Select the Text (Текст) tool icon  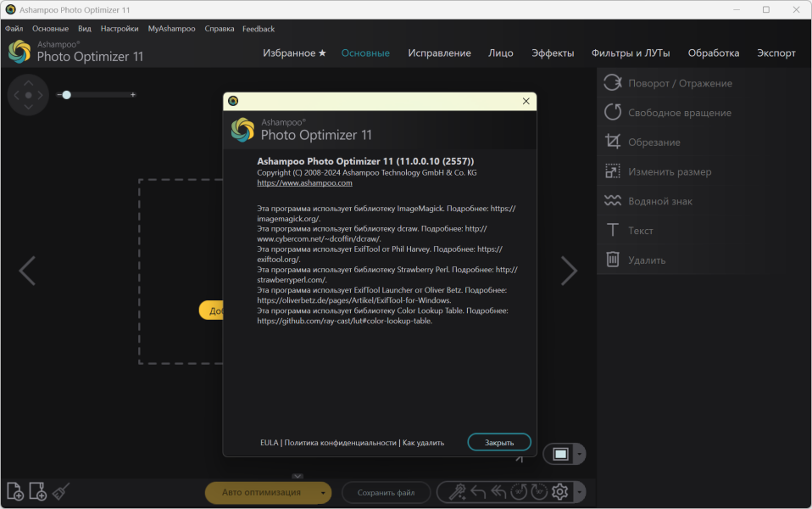[x=612, y=231]
